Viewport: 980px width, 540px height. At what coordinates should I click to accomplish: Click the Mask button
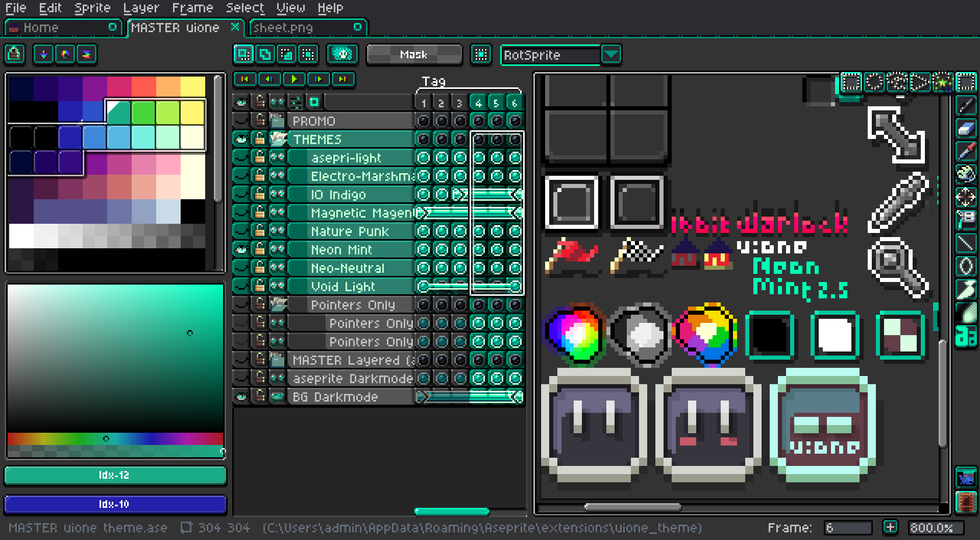(x=413, y=54)
